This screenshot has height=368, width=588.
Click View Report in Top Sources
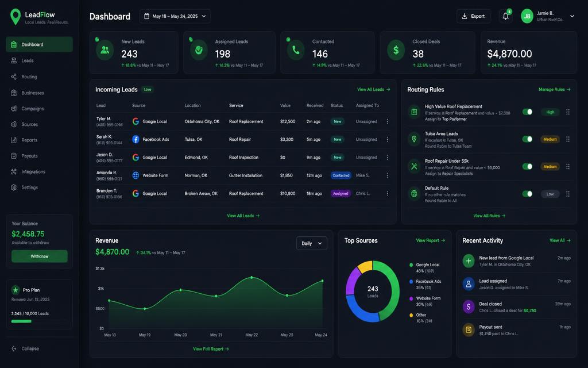(x=431, y=240)
